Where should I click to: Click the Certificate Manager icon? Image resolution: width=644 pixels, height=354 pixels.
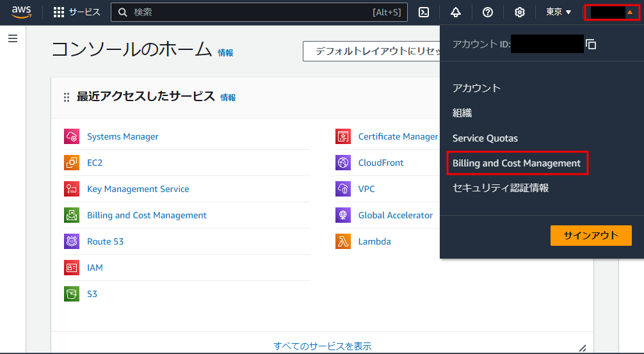pyautogui.click(x=343, y=136)
